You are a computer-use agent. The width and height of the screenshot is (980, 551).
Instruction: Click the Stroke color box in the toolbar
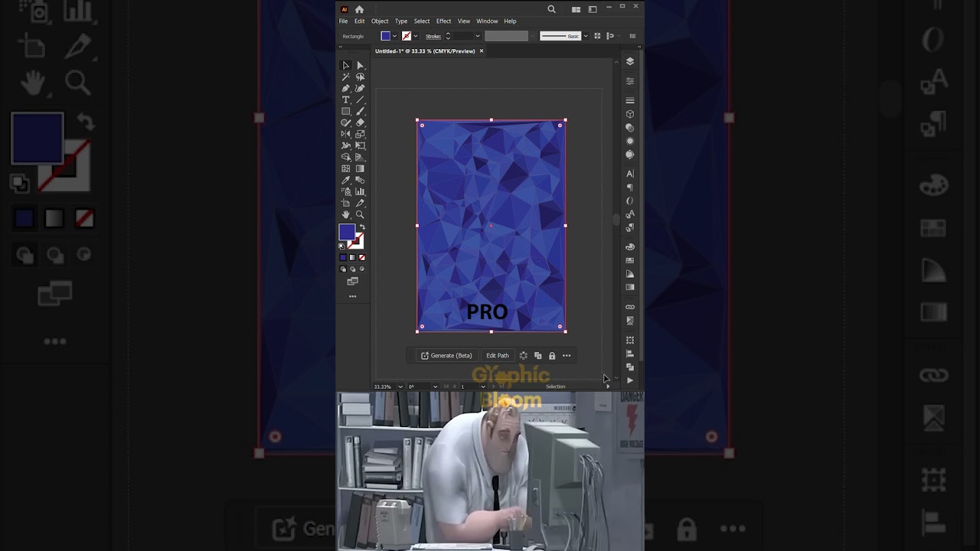(x=357, y=242)
